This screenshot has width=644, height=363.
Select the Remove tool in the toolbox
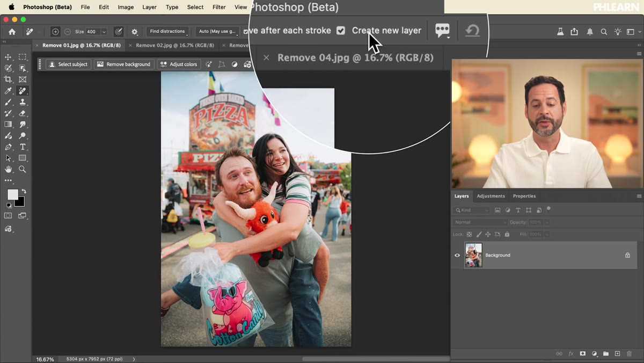23,91
